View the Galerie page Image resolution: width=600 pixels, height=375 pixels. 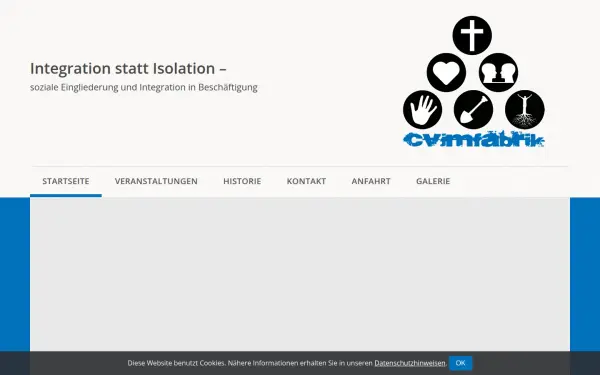coord(433,181)
